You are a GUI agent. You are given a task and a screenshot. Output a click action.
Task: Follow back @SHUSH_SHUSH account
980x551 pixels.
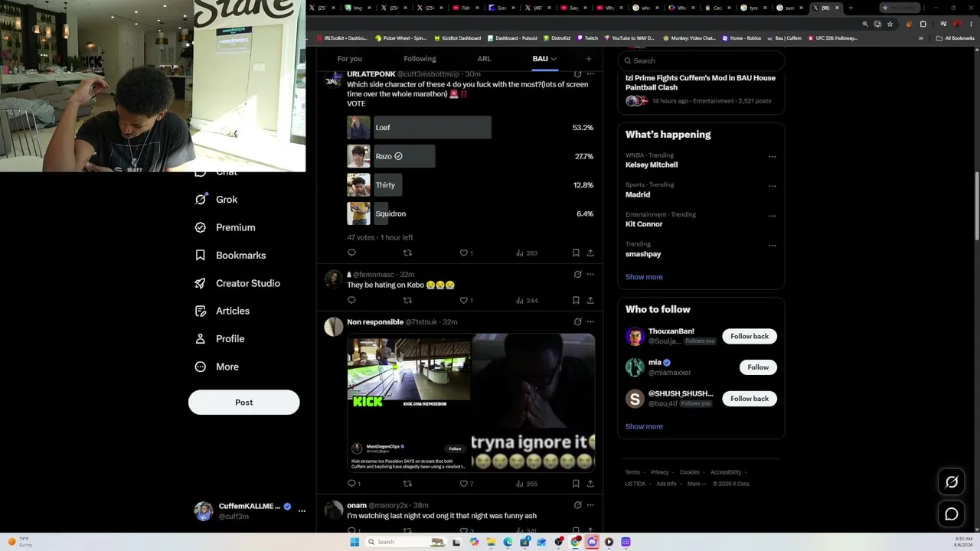[750, 399]
